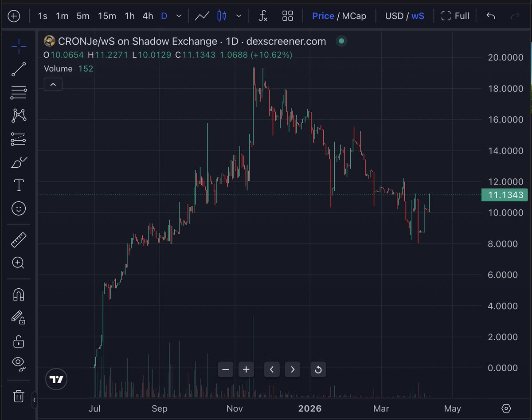Screen dimensions: 532x420
Task: Enter Full screen mode
Action: (455, 16)
